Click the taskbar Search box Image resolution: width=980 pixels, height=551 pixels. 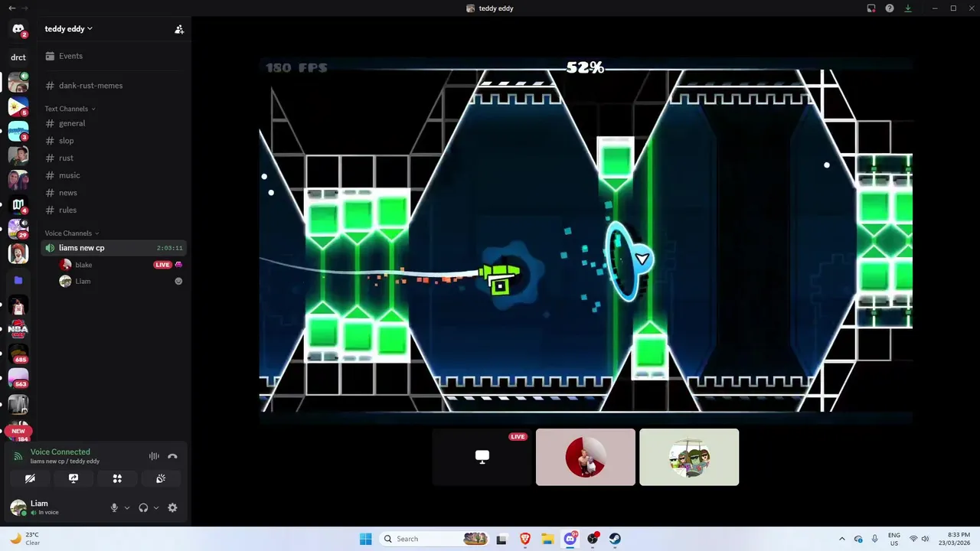pos(435,539)
